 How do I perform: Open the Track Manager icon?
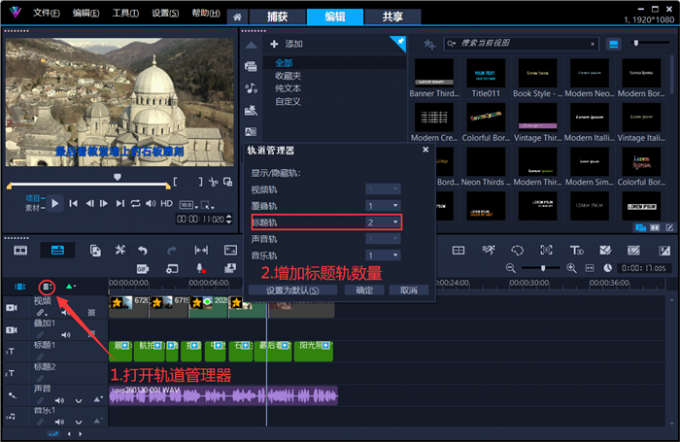[47, 286]
